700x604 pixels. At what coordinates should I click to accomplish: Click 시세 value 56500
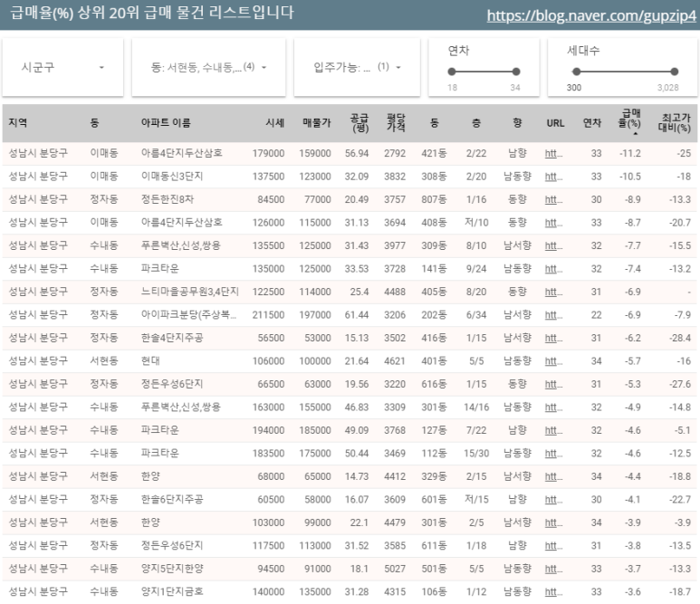click(271, 339)
